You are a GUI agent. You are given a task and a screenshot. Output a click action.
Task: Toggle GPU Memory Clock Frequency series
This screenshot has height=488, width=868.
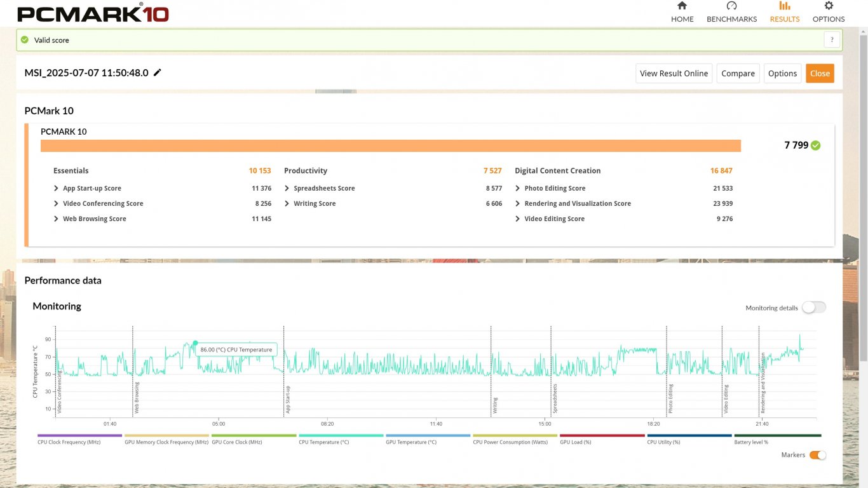pyautogui.click(x=166, y=440)
